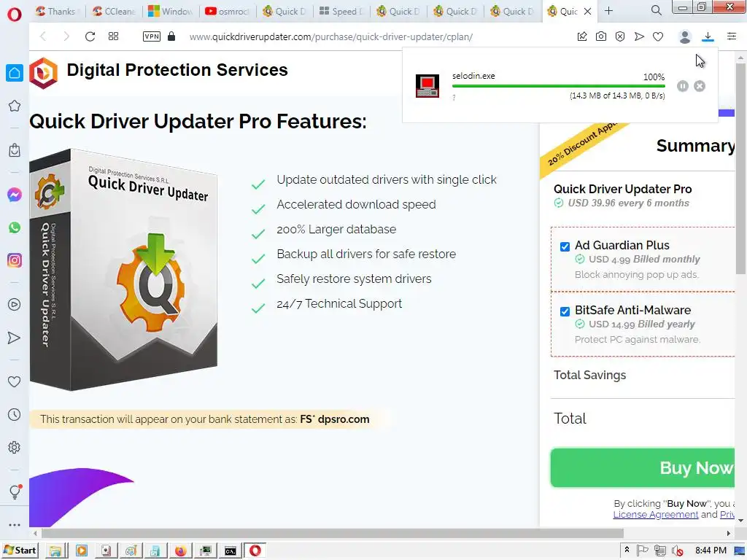Open Settings gear in sidebar
This screenshot has height=560, width=747.
[x=15, y=448]
